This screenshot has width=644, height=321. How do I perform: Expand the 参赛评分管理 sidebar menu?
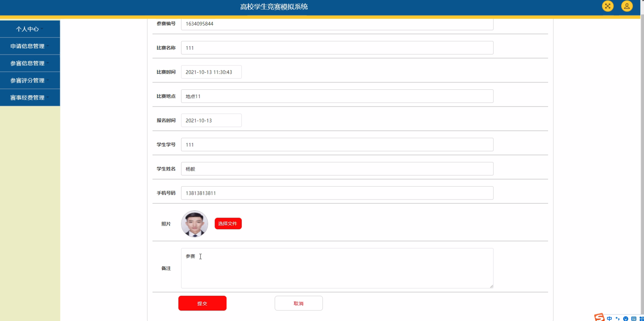pyautogui.click(x=30, y=81)
